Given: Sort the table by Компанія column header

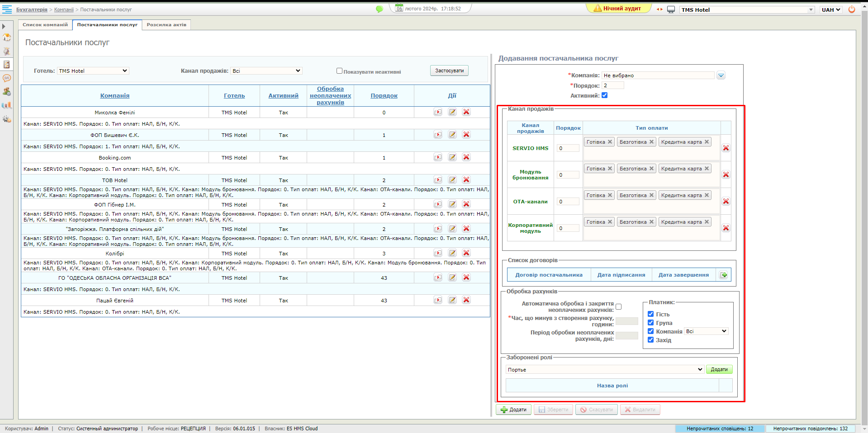Looking at the screenshot, I should [115, 96].
